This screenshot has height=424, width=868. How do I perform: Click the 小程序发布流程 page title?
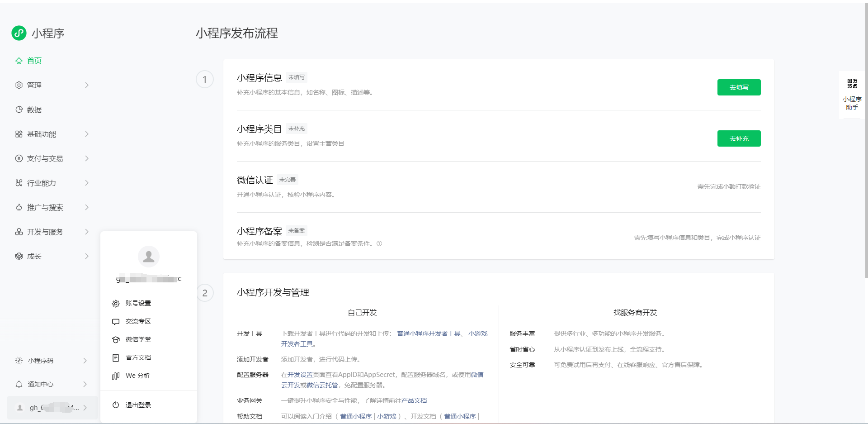point(237,33)
